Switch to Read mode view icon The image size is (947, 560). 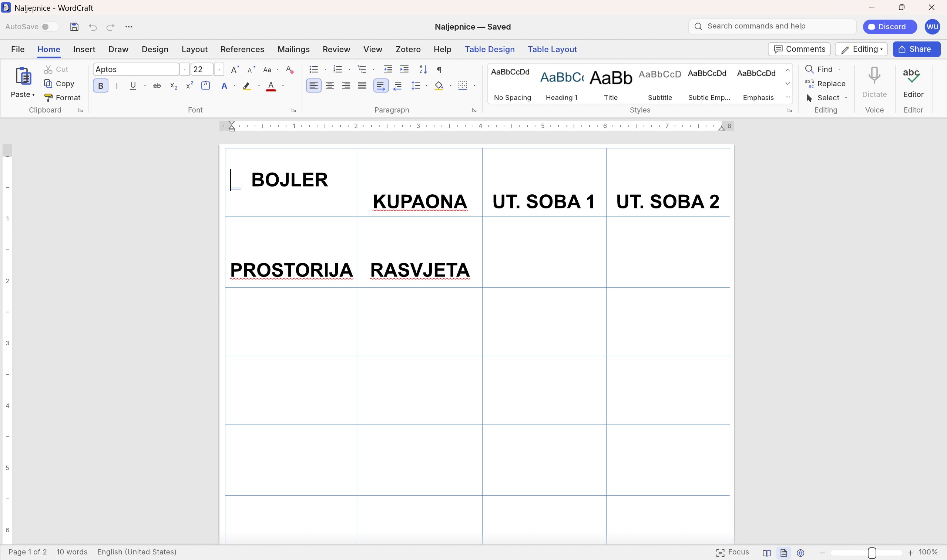tap(766, 553)
